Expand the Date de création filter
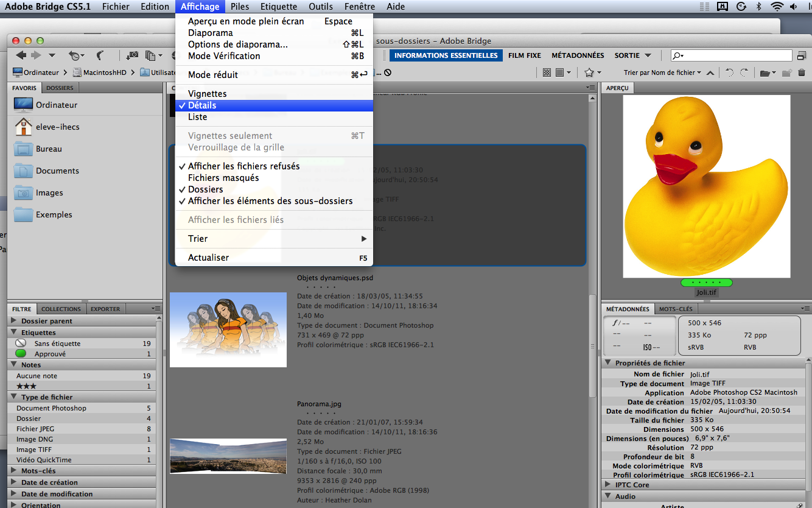Viewport: 812px width, 508px height. [14, 482]
